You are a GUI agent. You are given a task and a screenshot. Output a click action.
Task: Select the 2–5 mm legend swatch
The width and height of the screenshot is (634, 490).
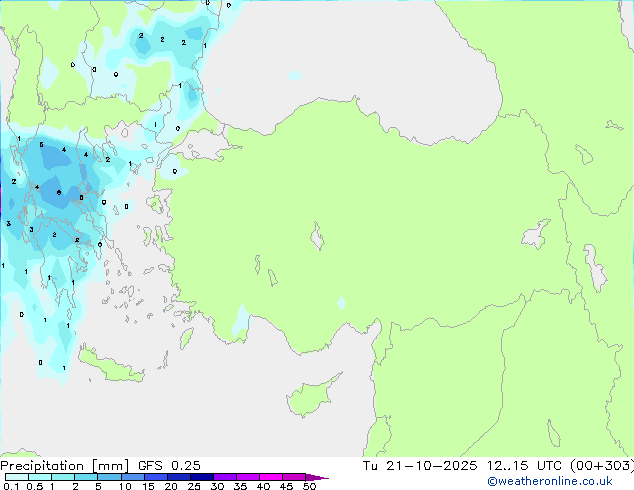[86, 477]
